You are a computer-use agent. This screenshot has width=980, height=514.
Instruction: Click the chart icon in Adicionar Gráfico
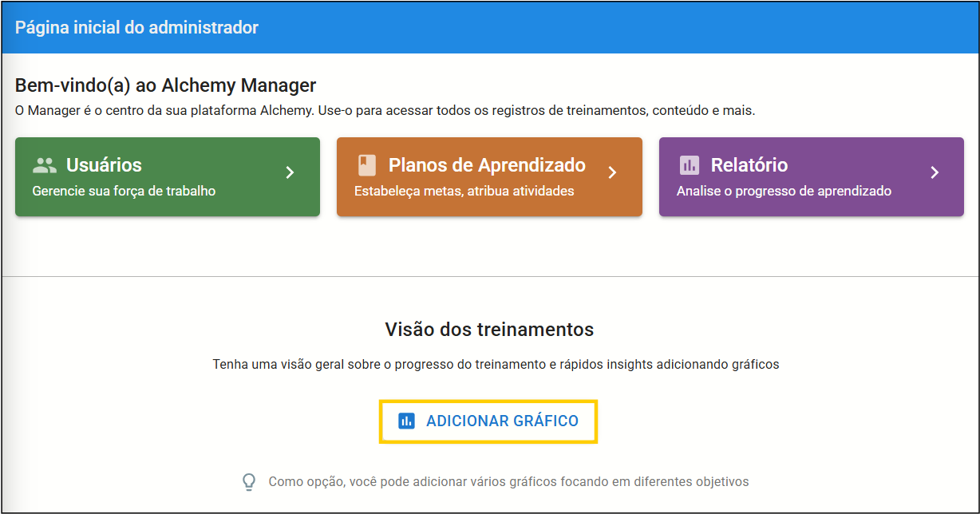[407, 421]
